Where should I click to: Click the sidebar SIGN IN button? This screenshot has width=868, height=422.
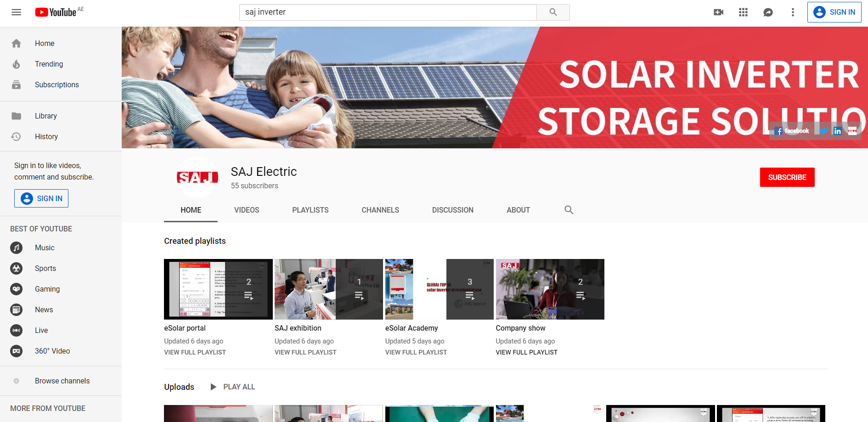[x=41, y=198]
